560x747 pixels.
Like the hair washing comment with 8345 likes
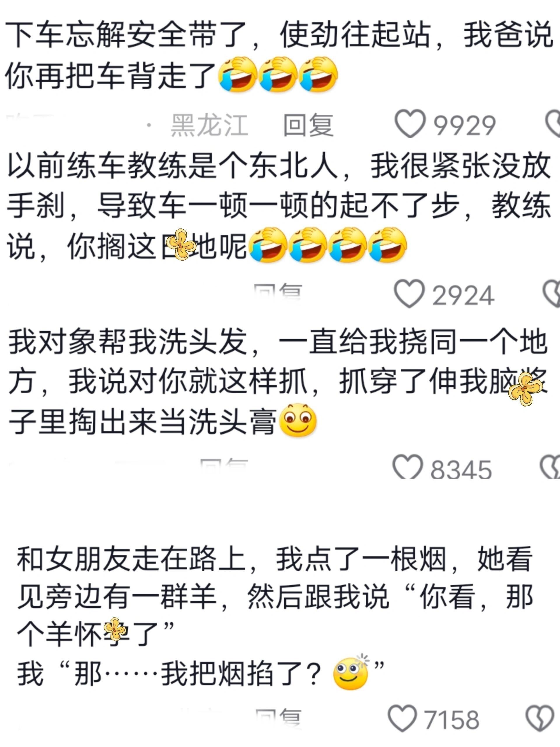[407, 467]
